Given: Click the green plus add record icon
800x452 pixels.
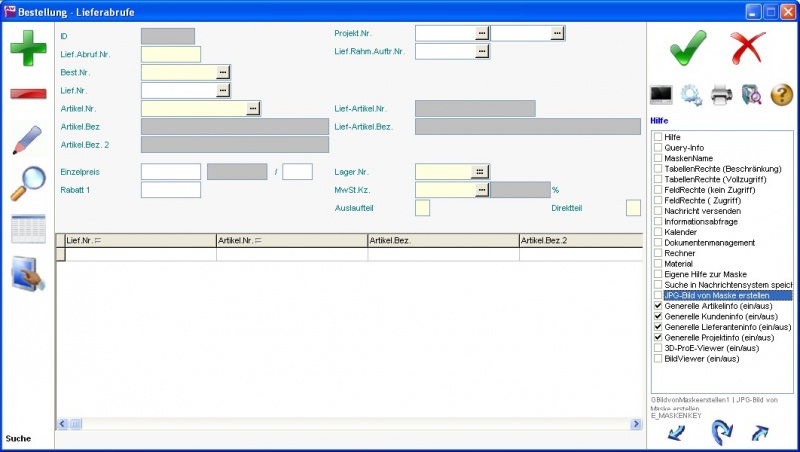Looking at the screenshot, I should click(x=28, y=48).
